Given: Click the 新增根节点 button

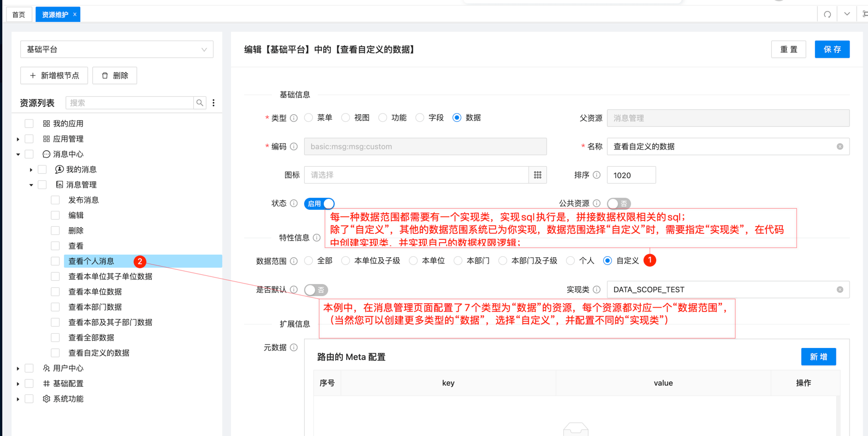Looking at the screenshot, I should click(x=54, y=75).
